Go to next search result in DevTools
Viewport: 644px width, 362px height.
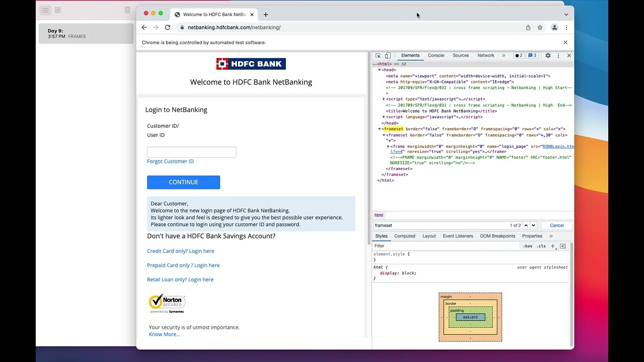[x=533, y=226]
